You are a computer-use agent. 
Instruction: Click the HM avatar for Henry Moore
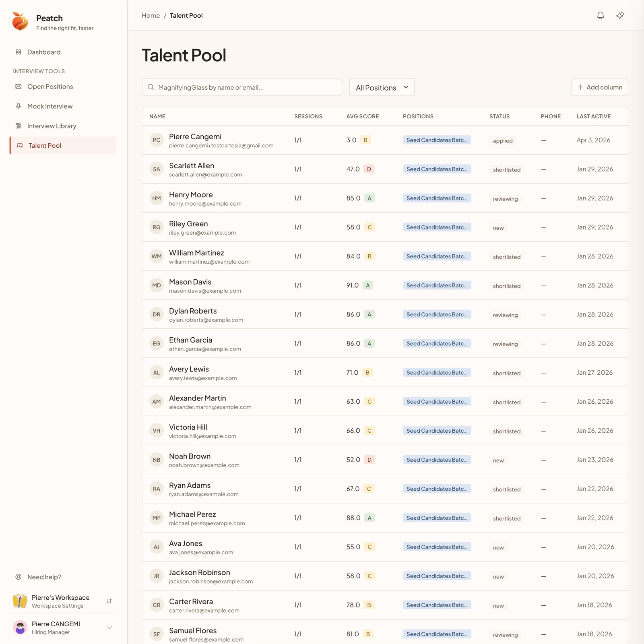tap(157, 198)
